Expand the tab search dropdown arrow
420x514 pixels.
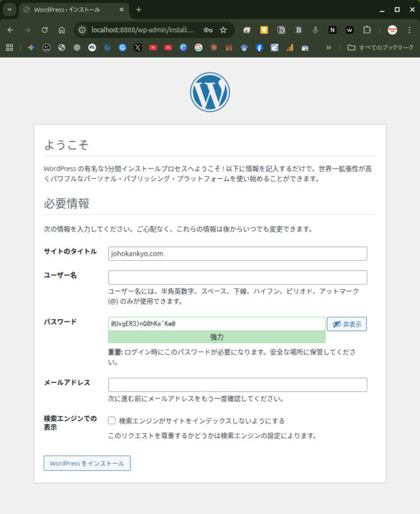click(x=9, y=10)
